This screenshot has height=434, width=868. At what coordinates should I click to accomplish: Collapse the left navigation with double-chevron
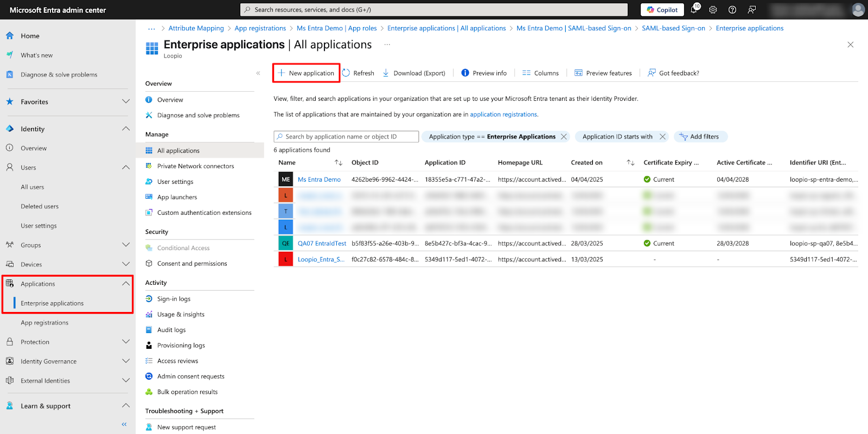tap(124, 424)
